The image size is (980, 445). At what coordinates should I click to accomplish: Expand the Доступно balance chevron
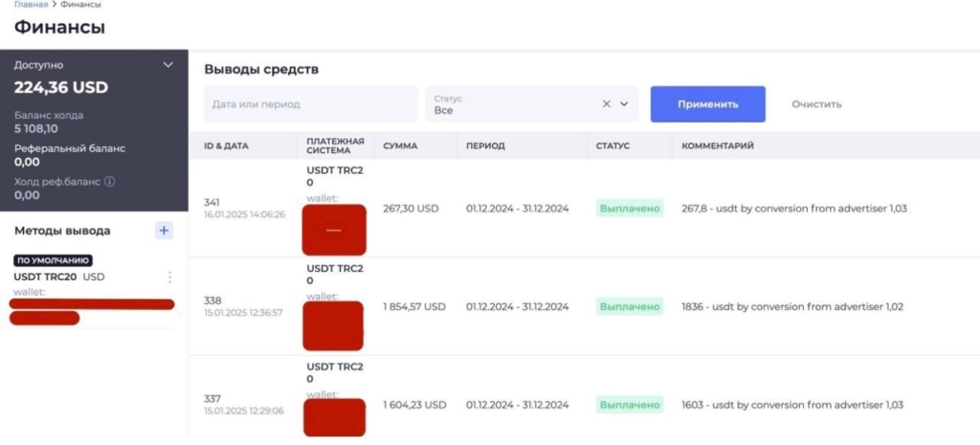click(x=168, y=65)
